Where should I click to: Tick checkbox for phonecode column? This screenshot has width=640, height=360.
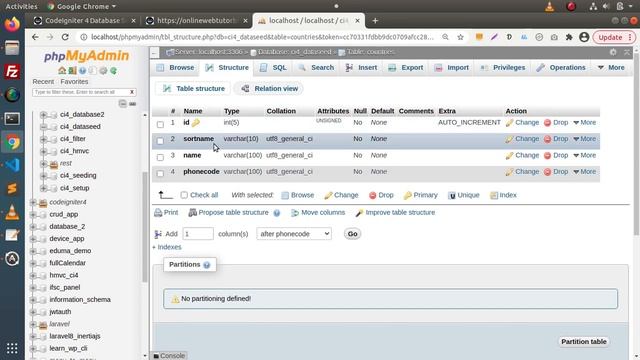(160, 173)
